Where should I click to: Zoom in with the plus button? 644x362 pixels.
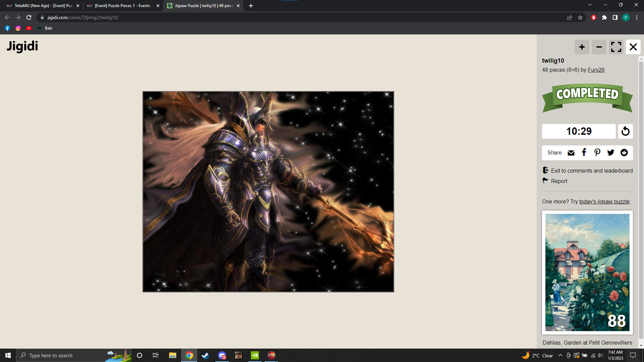[582, 47]
